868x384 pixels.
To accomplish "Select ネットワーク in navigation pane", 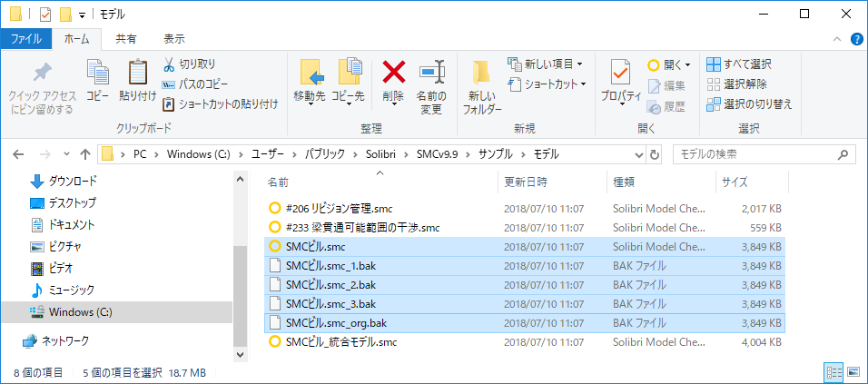I will tap(56, 340).
